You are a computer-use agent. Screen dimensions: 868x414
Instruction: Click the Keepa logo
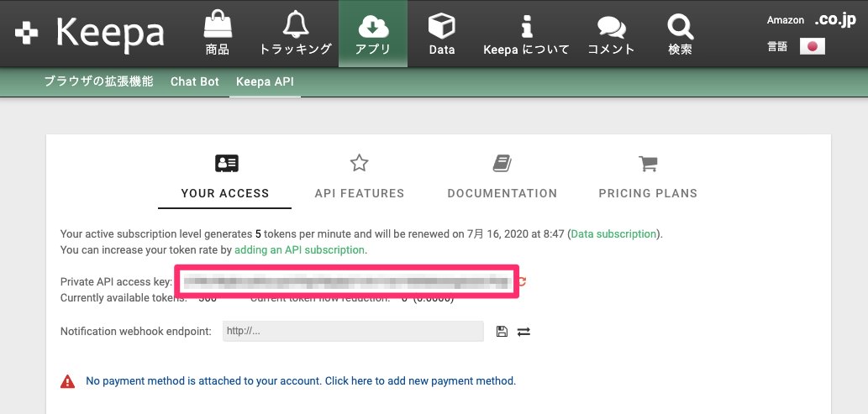point(90,34)
